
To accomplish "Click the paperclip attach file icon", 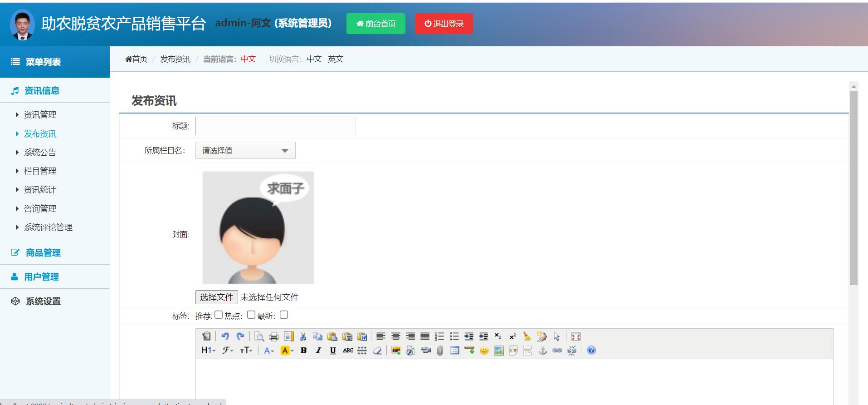I will tap(440, 351).
